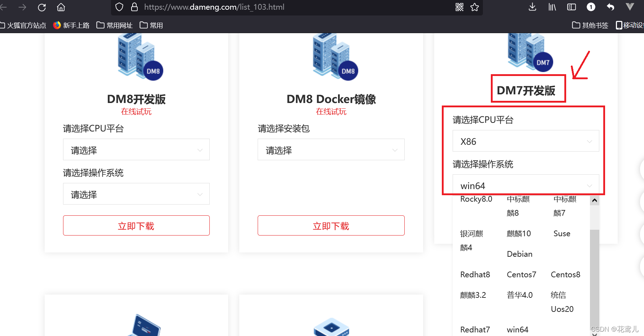Open the library bookshelf icon
Image resolution: width=644 pixels, height=336 pixels.
coord(552,7)
